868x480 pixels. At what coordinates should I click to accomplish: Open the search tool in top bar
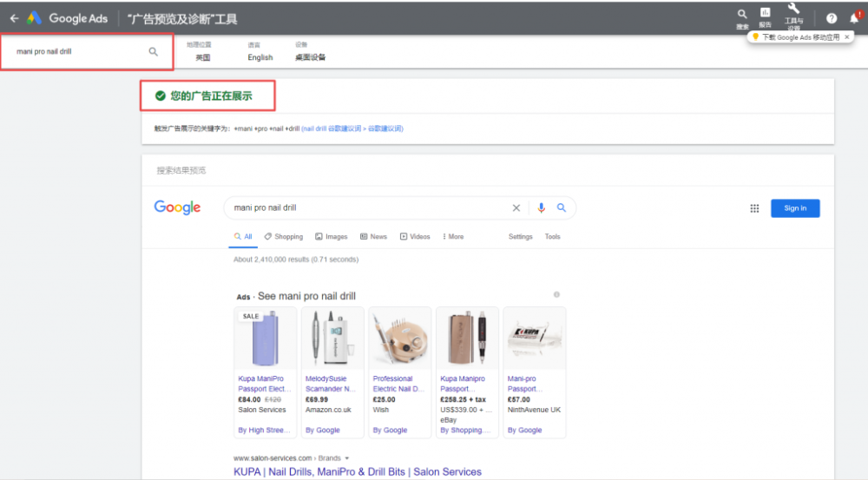point(741,15)
